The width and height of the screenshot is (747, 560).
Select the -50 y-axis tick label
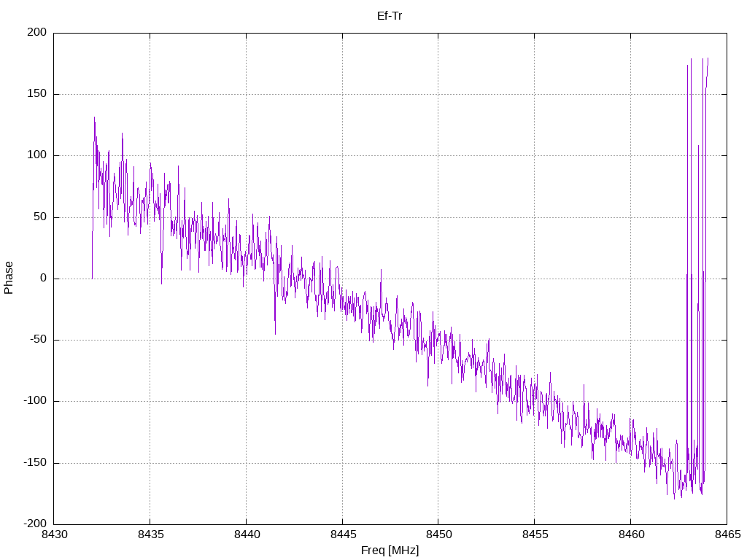click(39, 340)
